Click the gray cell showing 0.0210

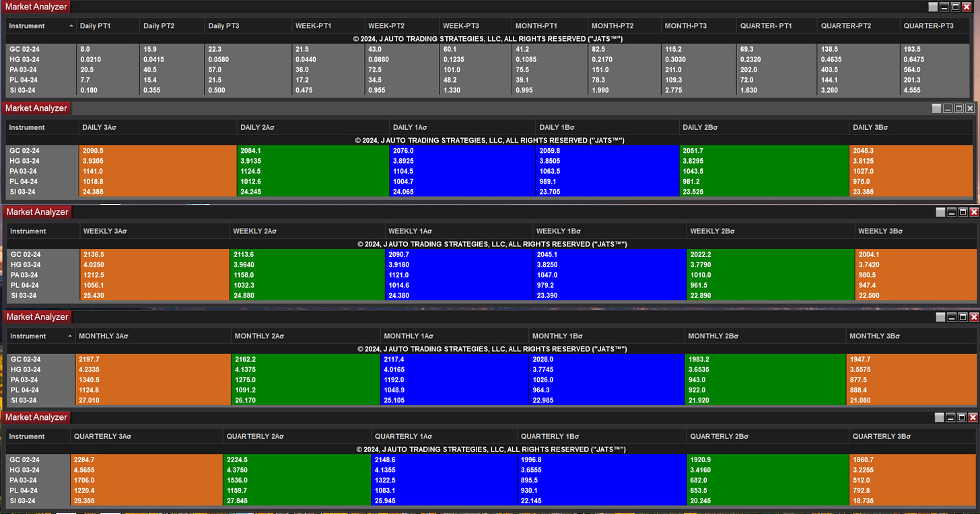point(107,59)
